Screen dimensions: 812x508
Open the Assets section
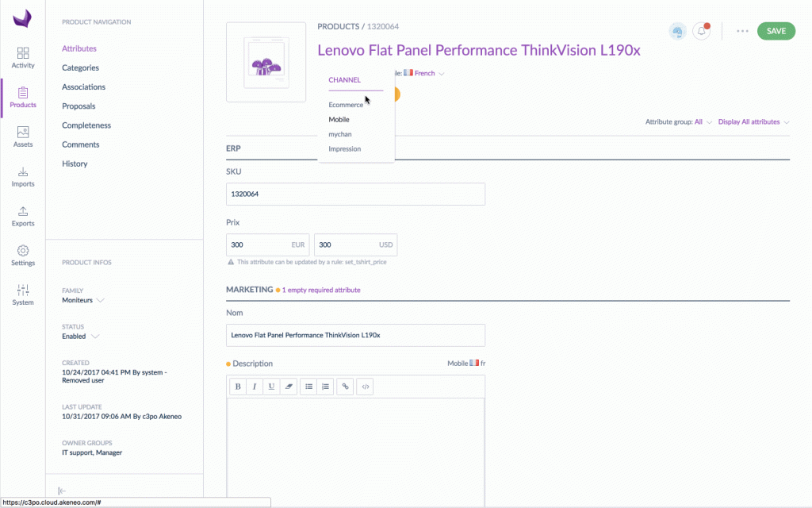pos(23,137)
